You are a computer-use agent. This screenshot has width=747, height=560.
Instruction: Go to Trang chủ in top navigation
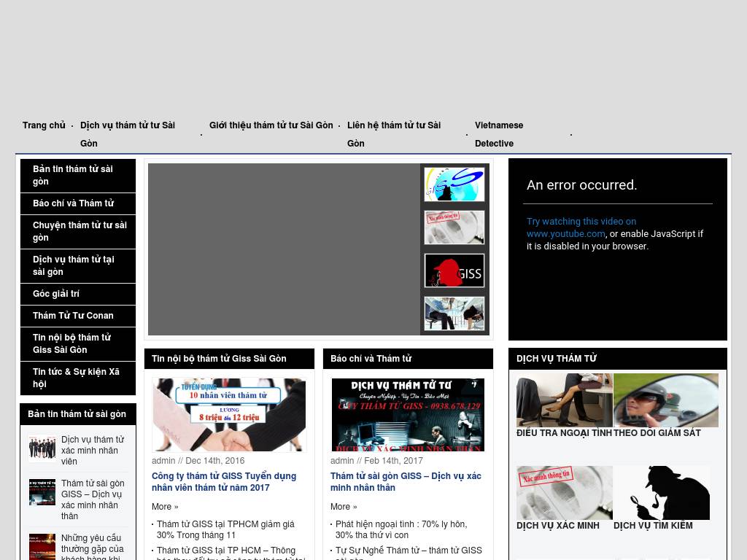44,125
